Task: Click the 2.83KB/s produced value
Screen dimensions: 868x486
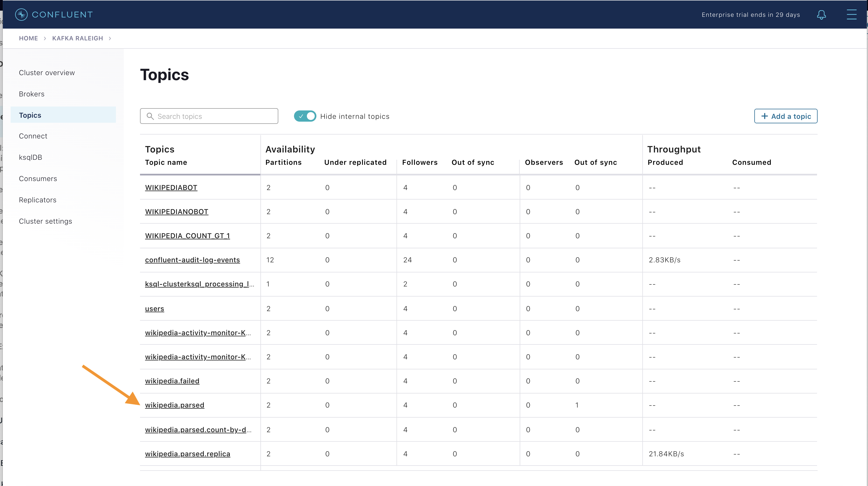Action: pos(664,260)
